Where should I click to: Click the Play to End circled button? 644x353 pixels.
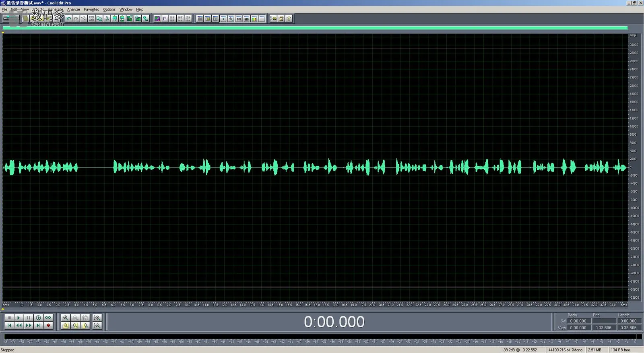click(38, 318)
